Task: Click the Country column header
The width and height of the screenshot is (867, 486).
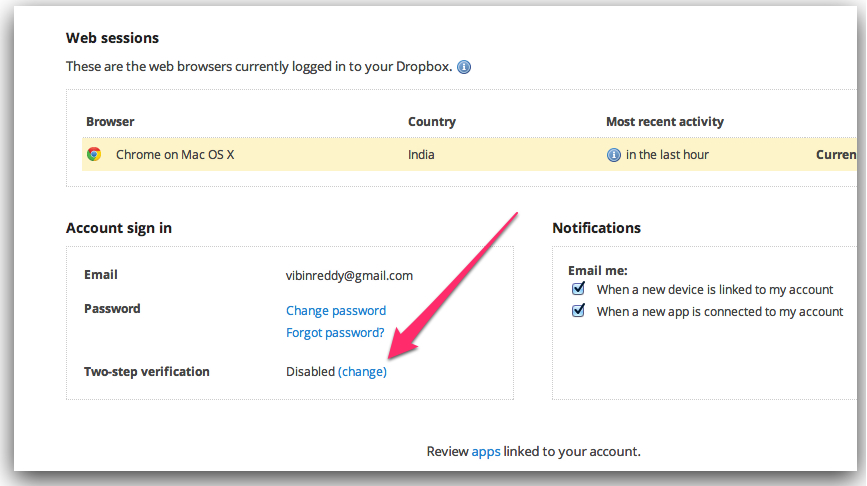Action: tap(431, 122)
